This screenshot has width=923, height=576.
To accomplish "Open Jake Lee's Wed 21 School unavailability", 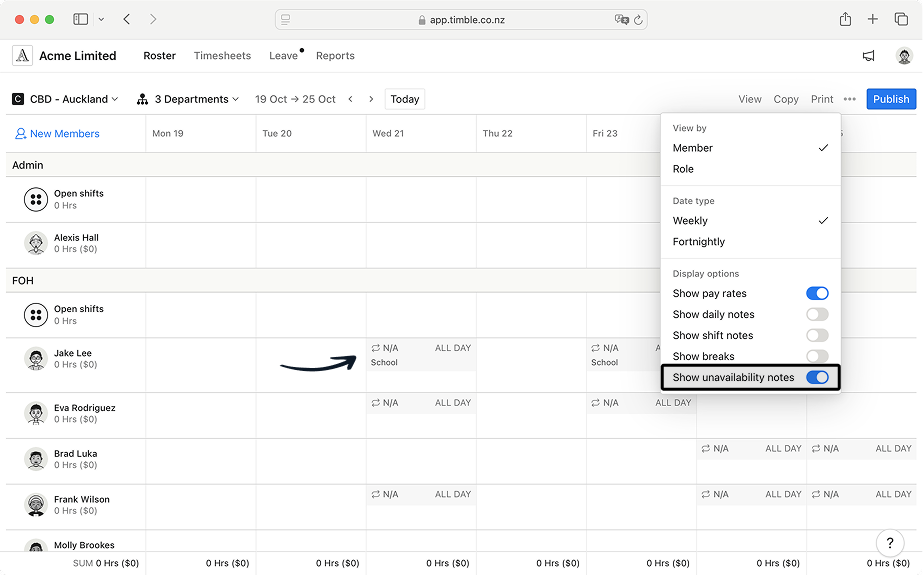I will coord(421,355).
